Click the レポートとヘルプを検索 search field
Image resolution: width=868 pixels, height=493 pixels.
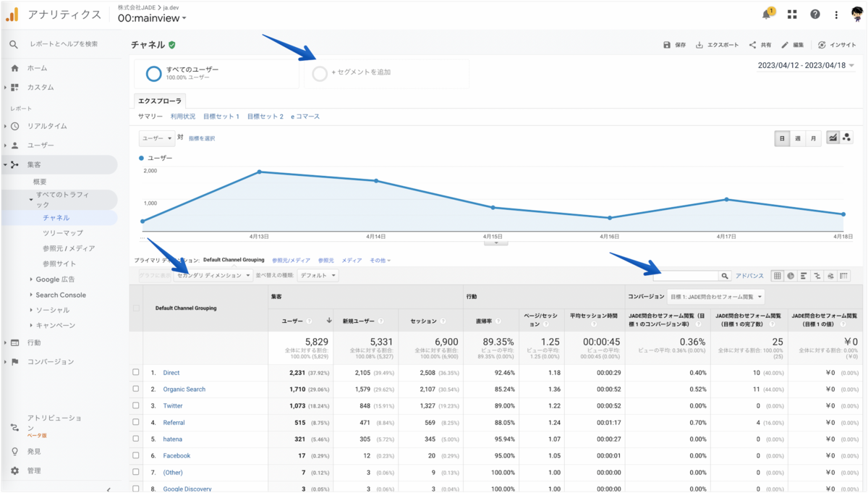[x=64, y=44]
